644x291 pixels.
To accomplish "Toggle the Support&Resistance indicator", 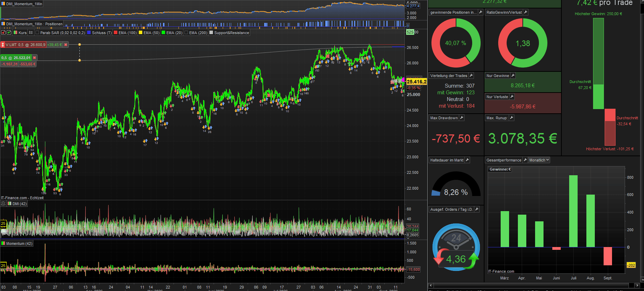I will pos(211,33).
